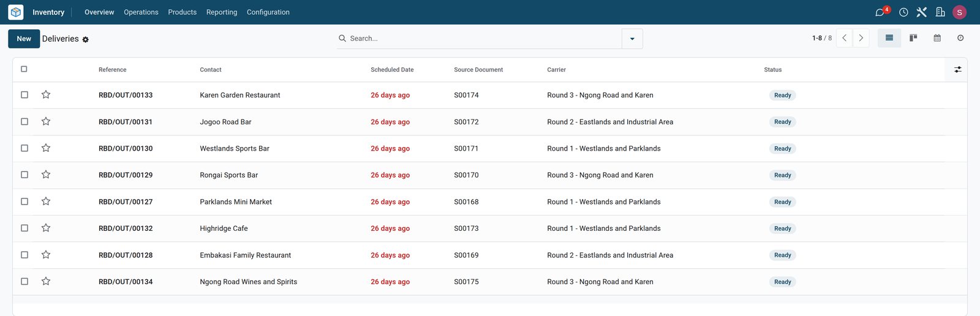The height and width of the screenshot is (316, 980).
Task: Open the Deliveries gear actions menu
Action: [x=86, y=39]
